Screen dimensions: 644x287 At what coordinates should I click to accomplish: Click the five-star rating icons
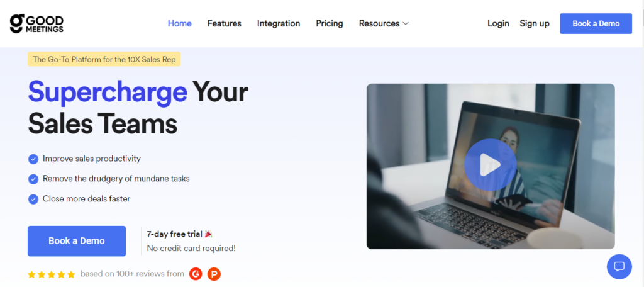click(52, 274)
